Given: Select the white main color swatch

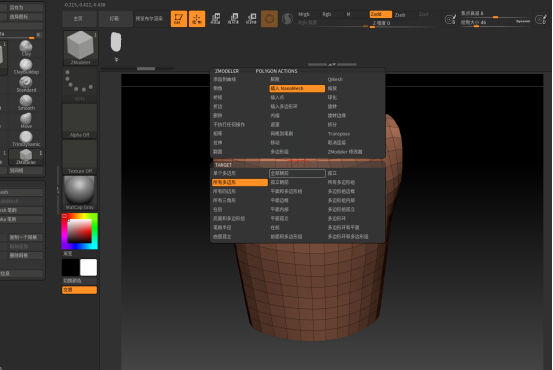Looking at the screenshot, I should pos(89,267).
